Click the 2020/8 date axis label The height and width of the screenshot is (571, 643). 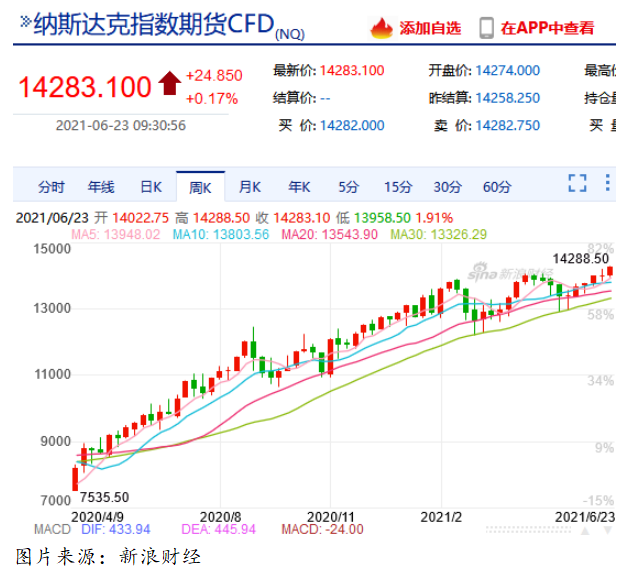[220, 517]
